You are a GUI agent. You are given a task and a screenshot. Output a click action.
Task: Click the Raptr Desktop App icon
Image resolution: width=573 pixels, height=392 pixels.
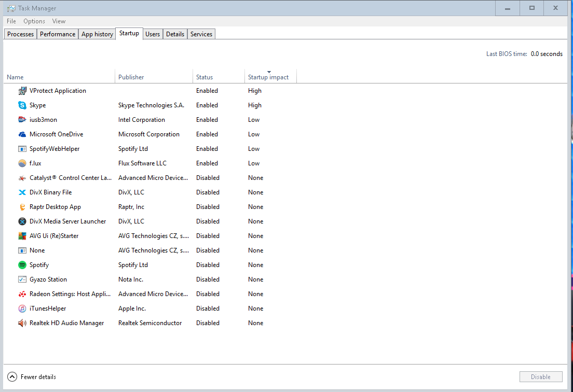(x=22, y=207)
